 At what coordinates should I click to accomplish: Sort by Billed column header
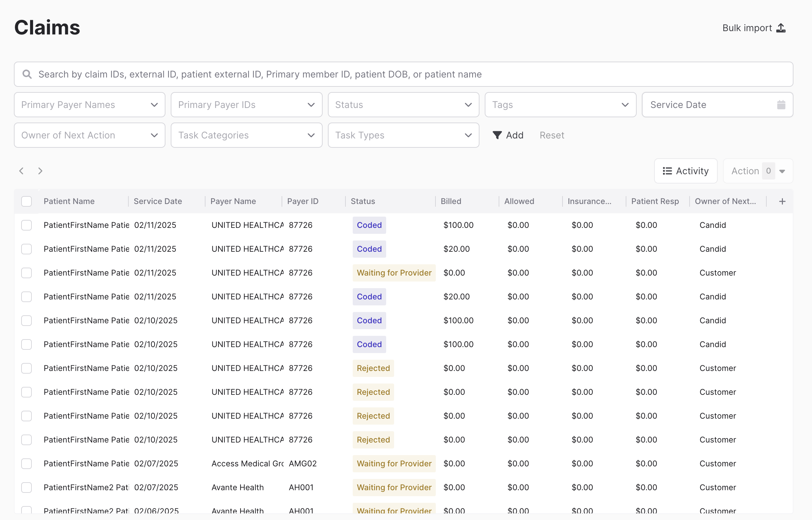(x=451, y=202)
